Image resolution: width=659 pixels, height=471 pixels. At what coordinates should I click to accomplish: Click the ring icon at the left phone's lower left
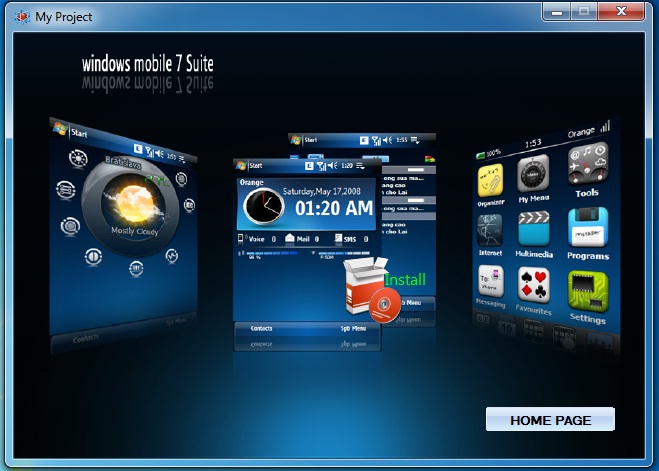click(x=70, y=226)
